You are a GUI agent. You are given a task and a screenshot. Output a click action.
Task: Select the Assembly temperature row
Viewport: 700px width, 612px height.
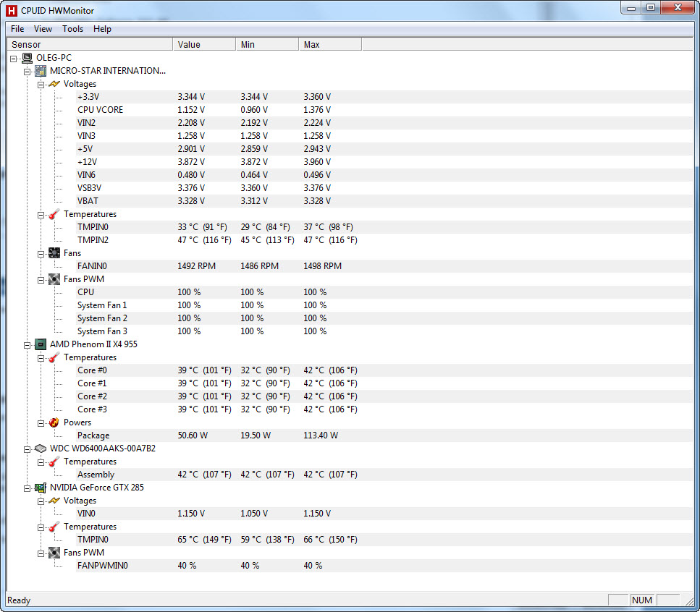tap(384, 475)
